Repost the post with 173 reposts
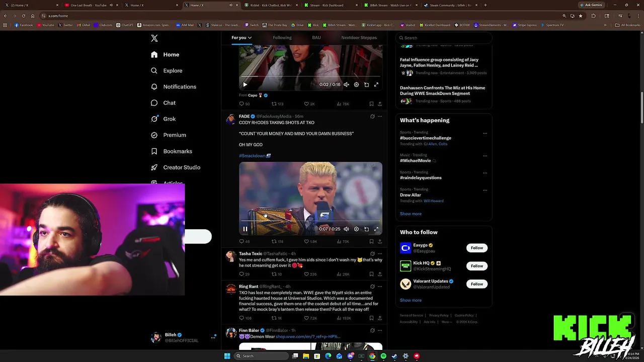Screen dimensions: 644x362 click(278, 104)
